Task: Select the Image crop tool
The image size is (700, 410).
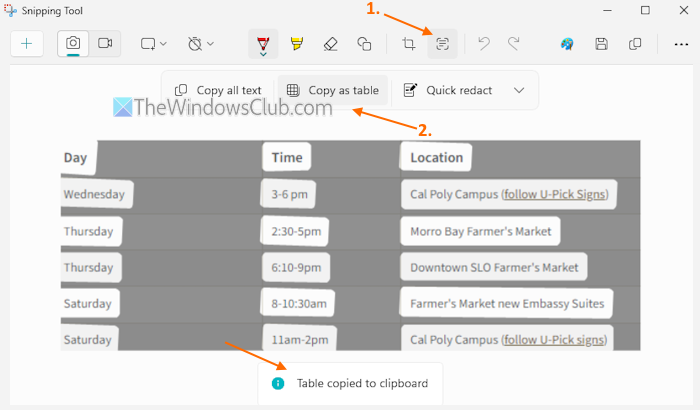Action: pos(409,44)
